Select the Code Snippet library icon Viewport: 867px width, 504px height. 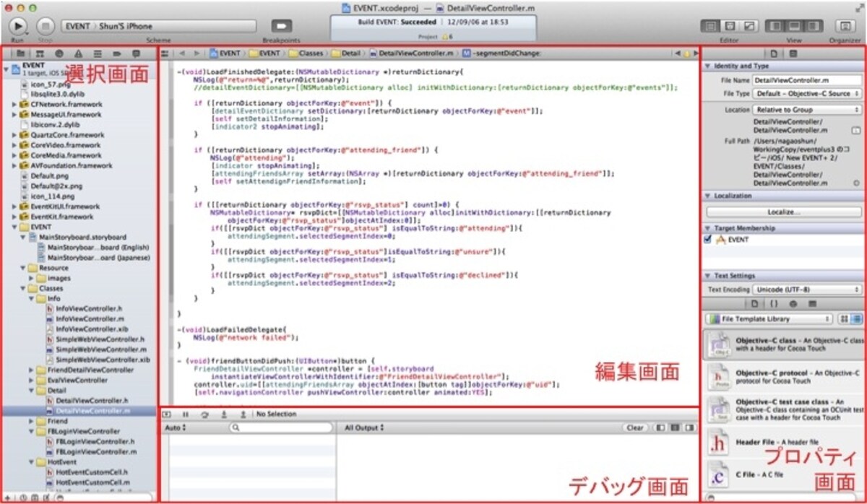pyautogui.click(x=774, y=304)
